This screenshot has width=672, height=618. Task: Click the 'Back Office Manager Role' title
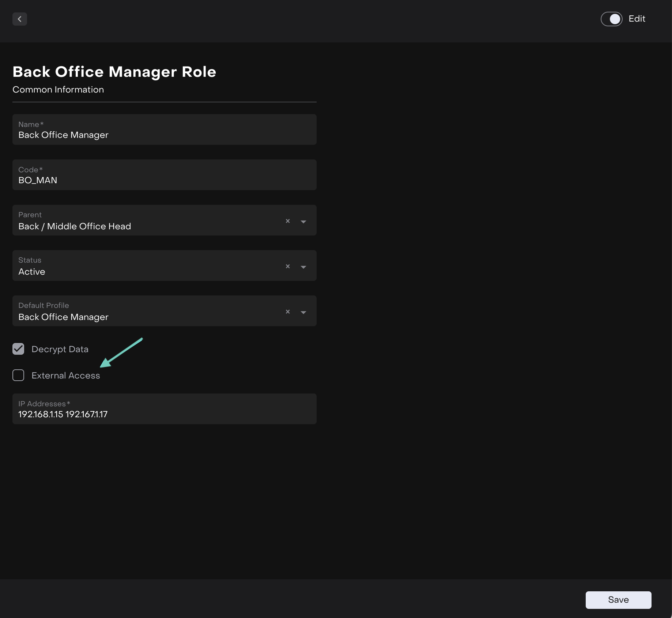point(114,72)
